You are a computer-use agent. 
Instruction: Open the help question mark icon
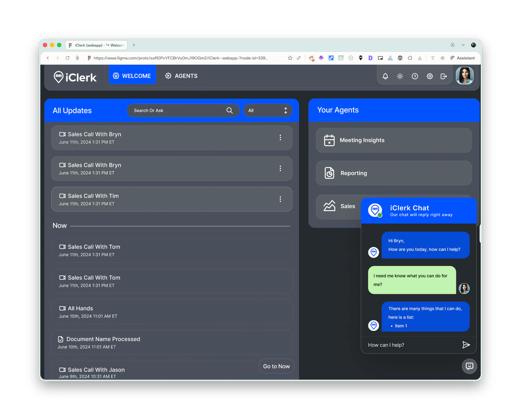[415, 76]
